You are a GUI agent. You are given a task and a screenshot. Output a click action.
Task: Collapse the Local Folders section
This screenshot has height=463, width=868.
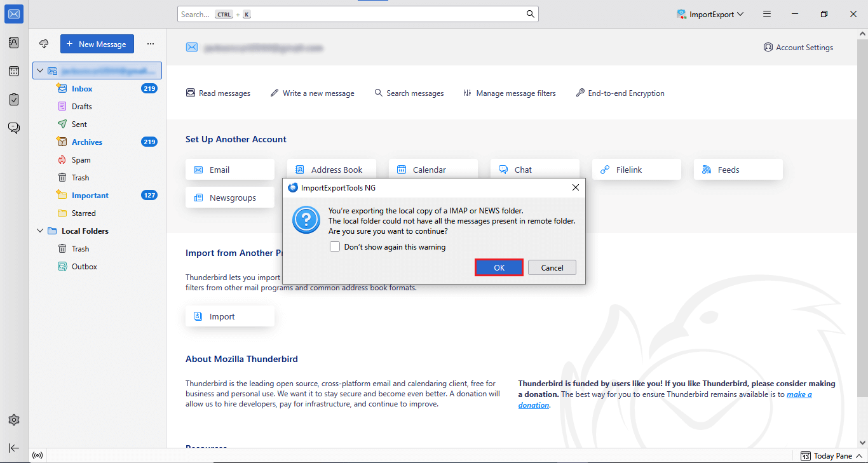point(40,231)
